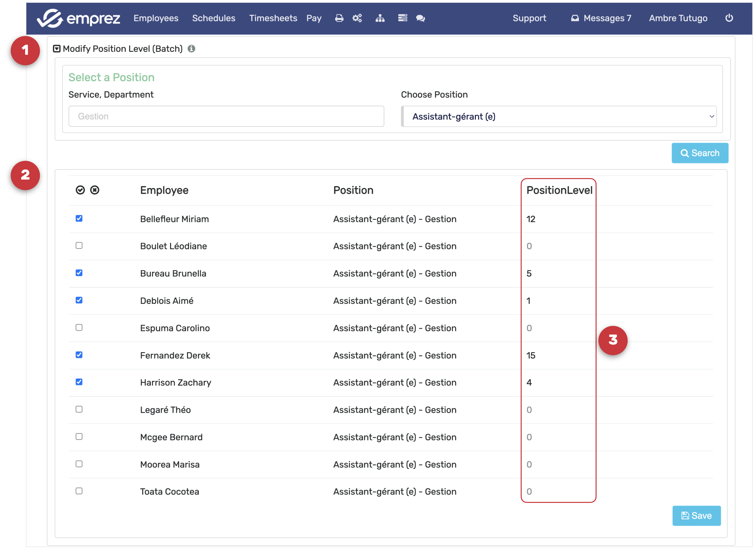Click the select-all checkmark circle icon
Image resolution: width=756 pixels, height=550 pixels.
point(80,190)
